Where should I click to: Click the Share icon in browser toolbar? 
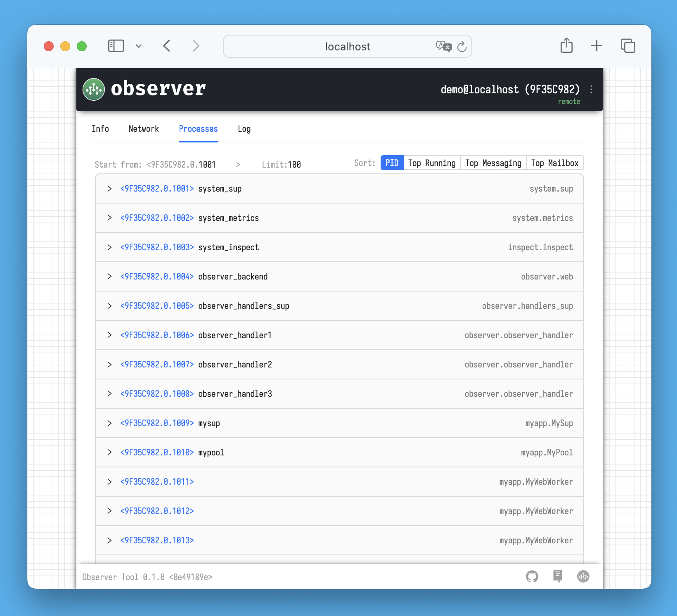(566, 46)
